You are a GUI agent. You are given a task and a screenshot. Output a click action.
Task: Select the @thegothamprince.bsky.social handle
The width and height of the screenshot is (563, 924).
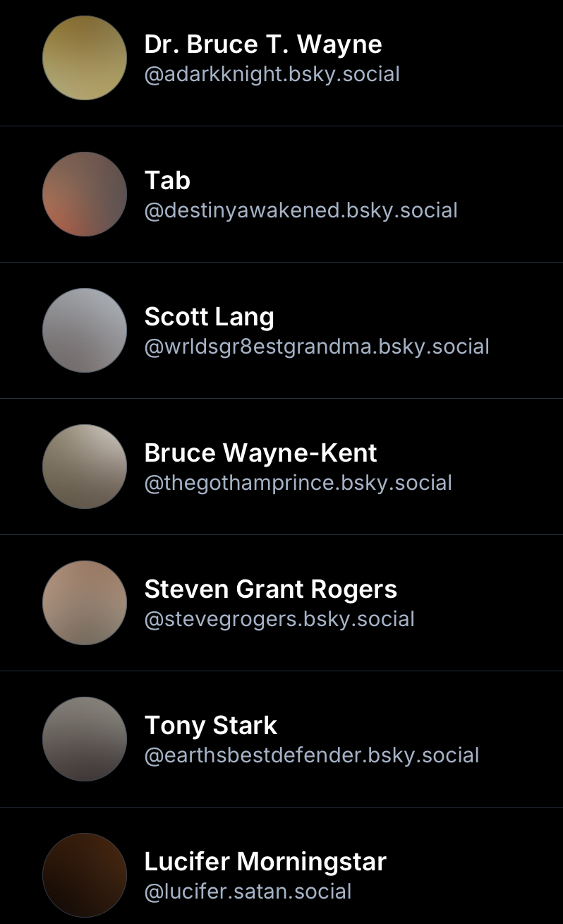(x=298, y=483)
